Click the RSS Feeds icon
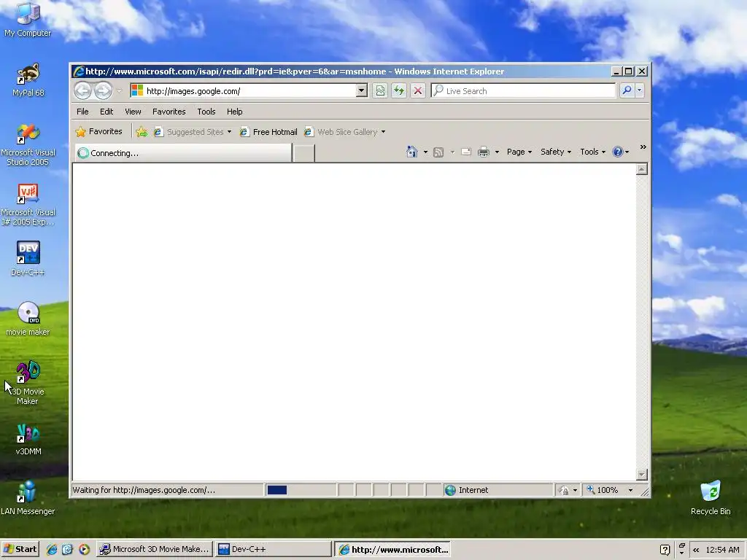Viewport: 747px width, 560px height. 438,152
